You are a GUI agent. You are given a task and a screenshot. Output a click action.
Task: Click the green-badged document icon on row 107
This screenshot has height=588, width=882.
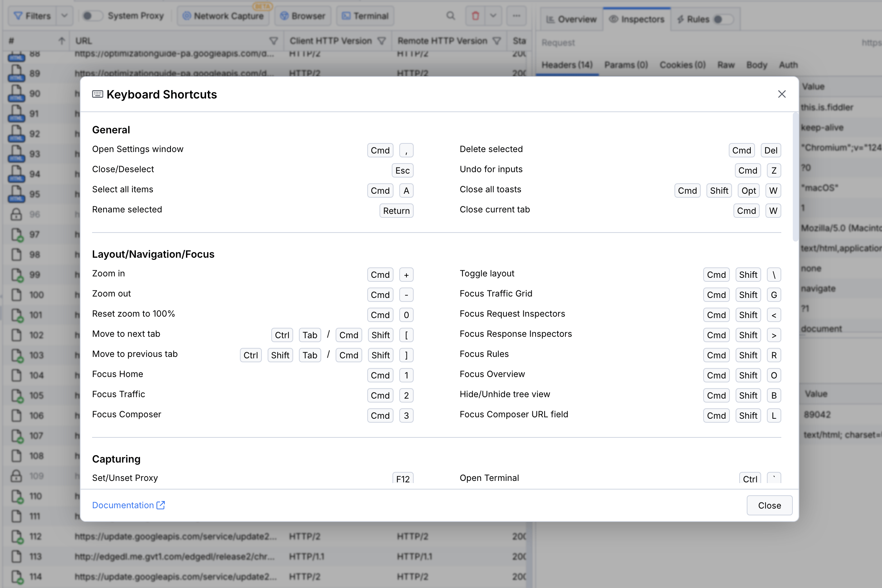[x=17, y=436]
